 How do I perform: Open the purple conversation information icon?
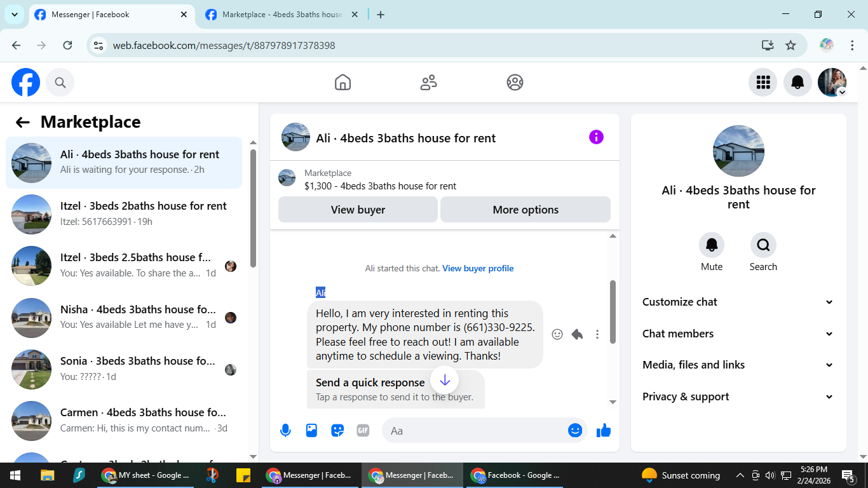(596, 137)
